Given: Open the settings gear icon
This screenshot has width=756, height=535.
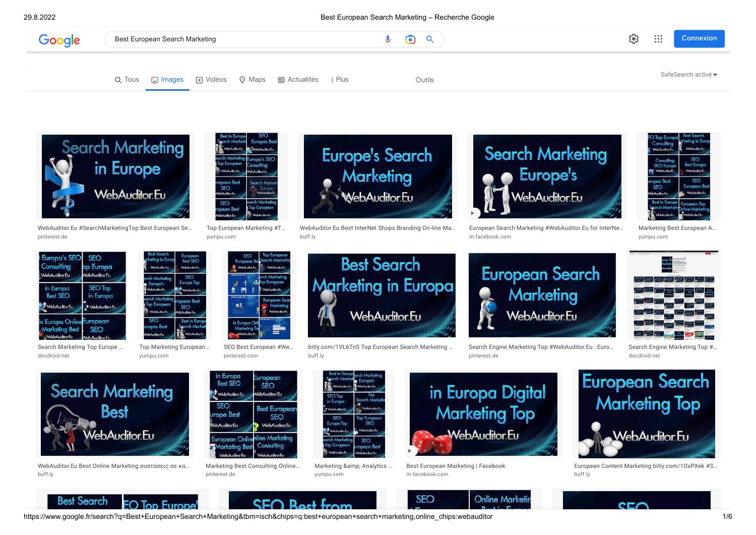Looking at the screenshot, I should pyautogui.click(x=633, y=38).
